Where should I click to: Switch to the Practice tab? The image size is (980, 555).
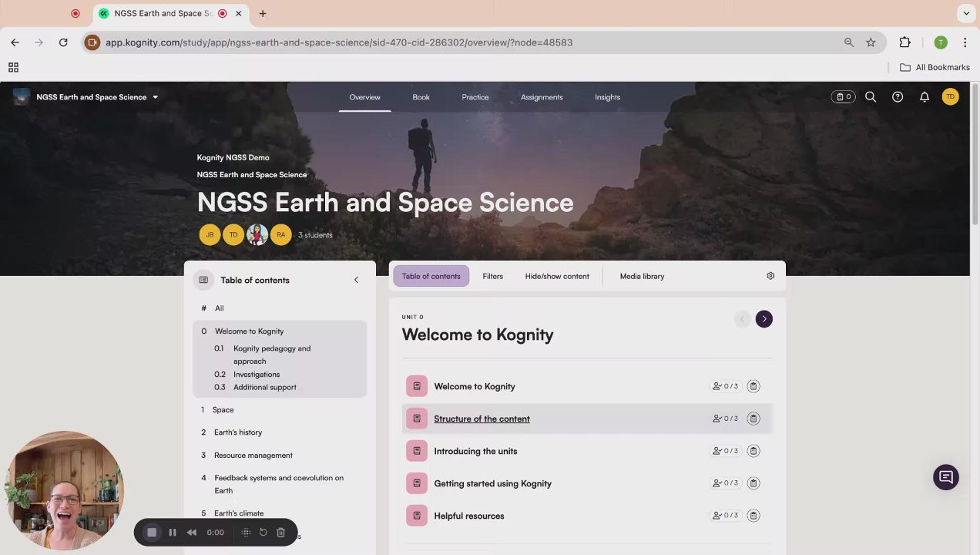tap(475, 97)
